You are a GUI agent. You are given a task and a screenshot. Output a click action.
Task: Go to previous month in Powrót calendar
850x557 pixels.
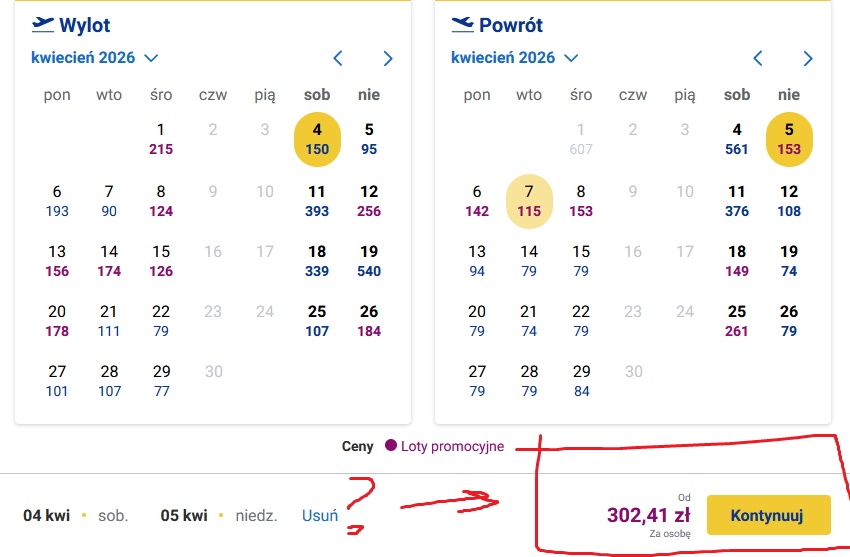pos(758,58)
